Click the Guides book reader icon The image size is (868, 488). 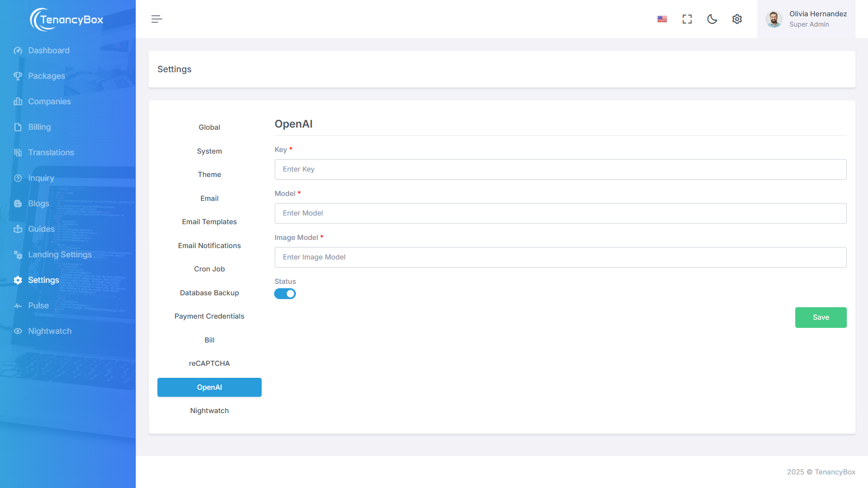click(18, 229)
